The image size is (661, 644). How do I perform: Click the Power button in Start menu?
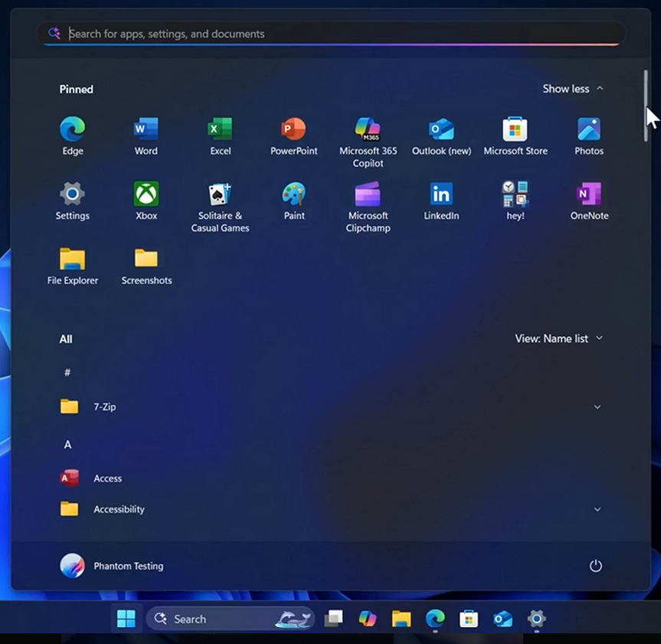595,566
